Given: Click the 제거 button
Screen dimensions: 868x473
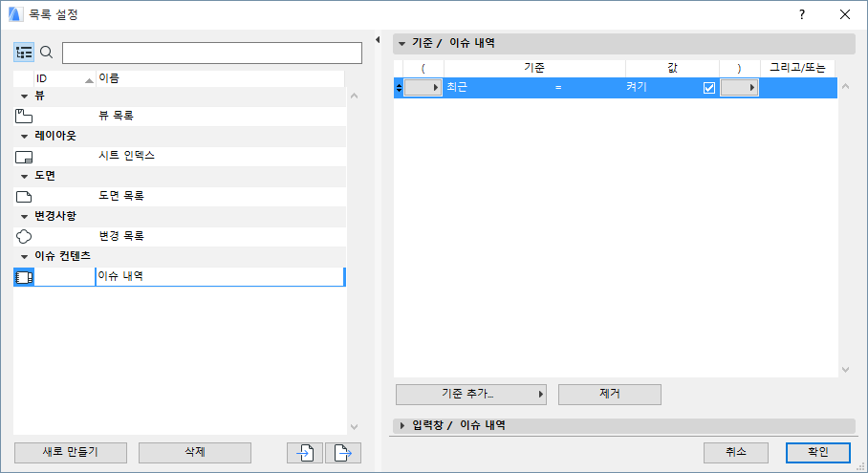Looking at the screenshot, I should 610,395.
